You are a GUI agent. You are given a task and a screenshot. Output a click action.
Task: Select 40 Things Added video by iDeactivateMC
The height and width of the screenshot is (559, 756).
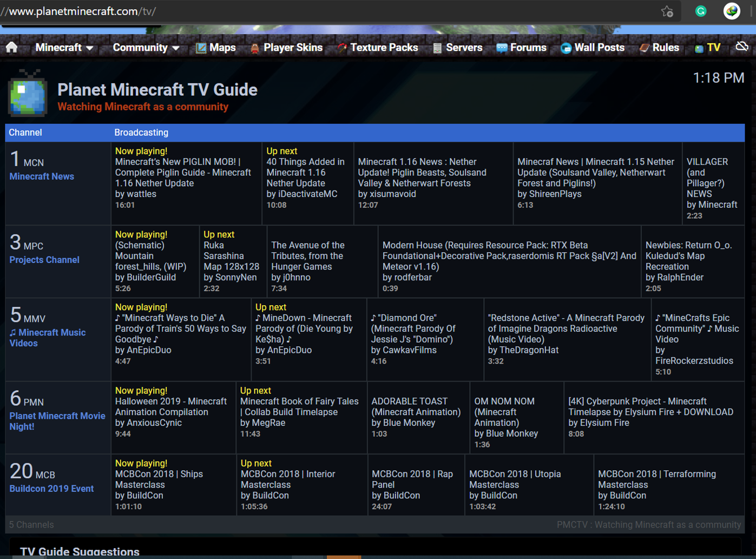(308, 183)
